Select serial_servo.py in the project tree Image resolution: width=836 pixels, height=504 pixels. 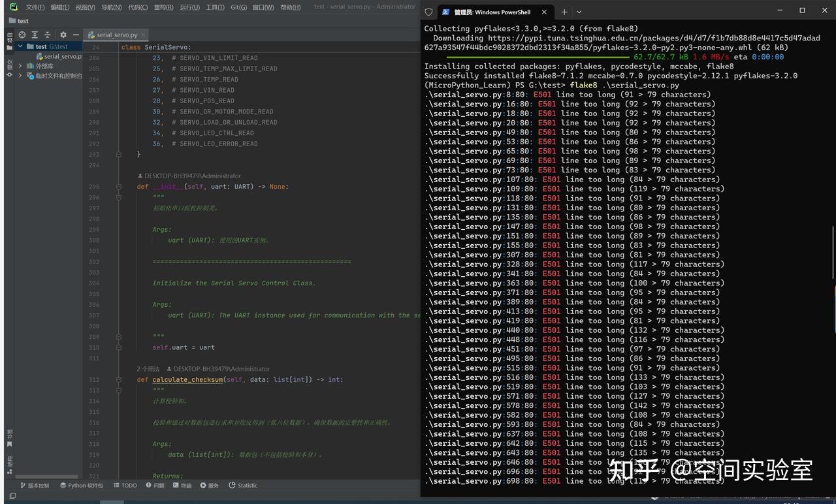pos(59,56)
